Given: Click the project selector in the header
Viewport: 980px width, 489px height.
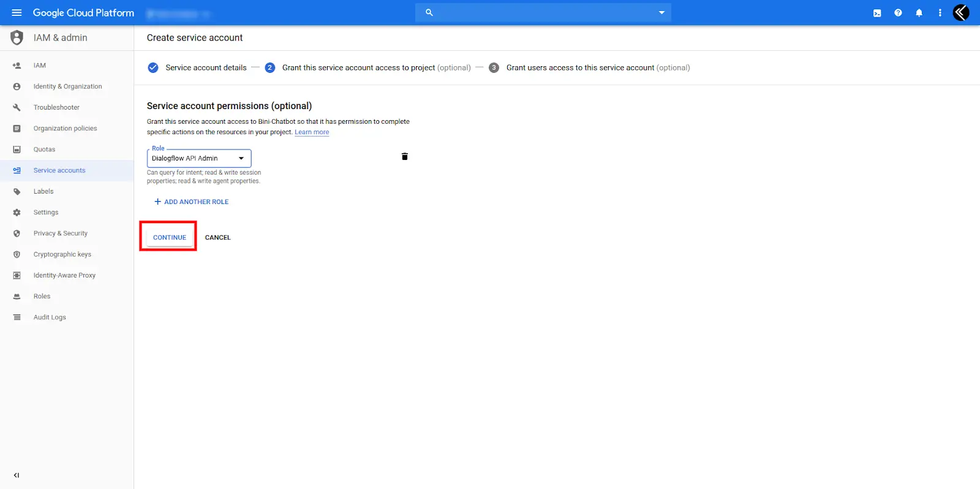Looking at the screenshot, I should click(179, 13).
